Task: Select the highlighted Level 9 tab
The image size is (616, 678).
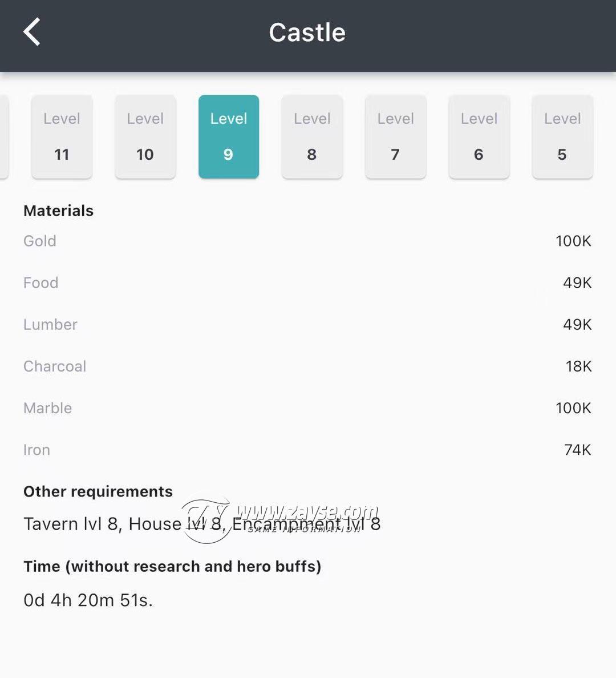Action: (x=229, y=136)
